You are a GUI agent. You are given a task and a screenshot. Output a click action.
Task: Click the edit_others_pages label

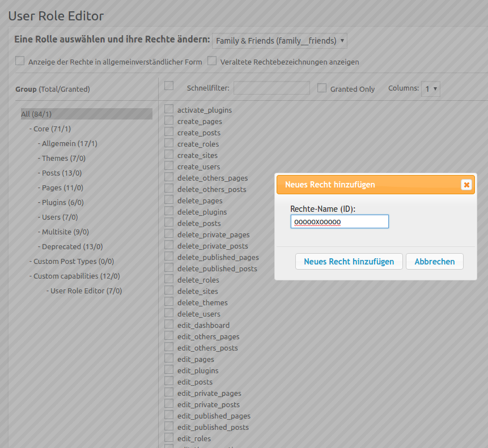click(208, 336)
